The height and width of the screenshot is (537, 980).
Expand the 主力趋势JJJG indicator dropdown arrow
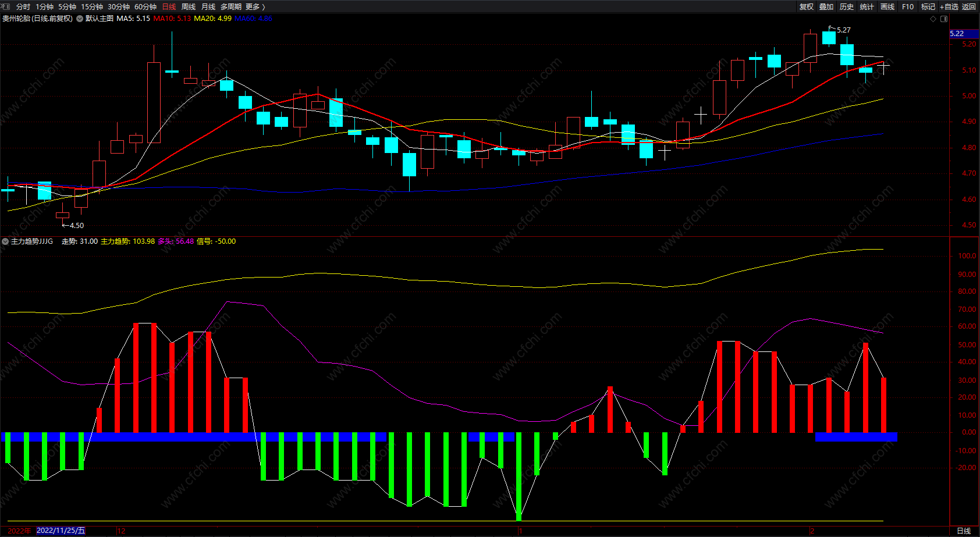[5, 241]
